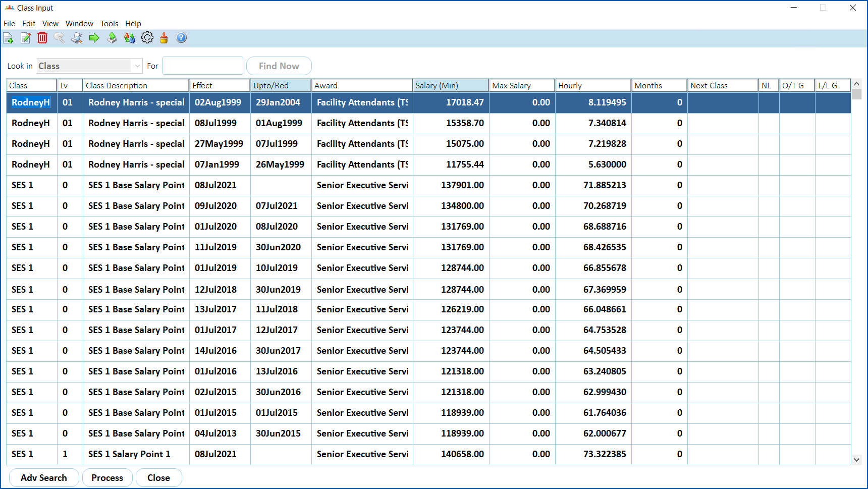Open the View menu
The height and width of the screenshot is (489, 868).
click(50, 24)
